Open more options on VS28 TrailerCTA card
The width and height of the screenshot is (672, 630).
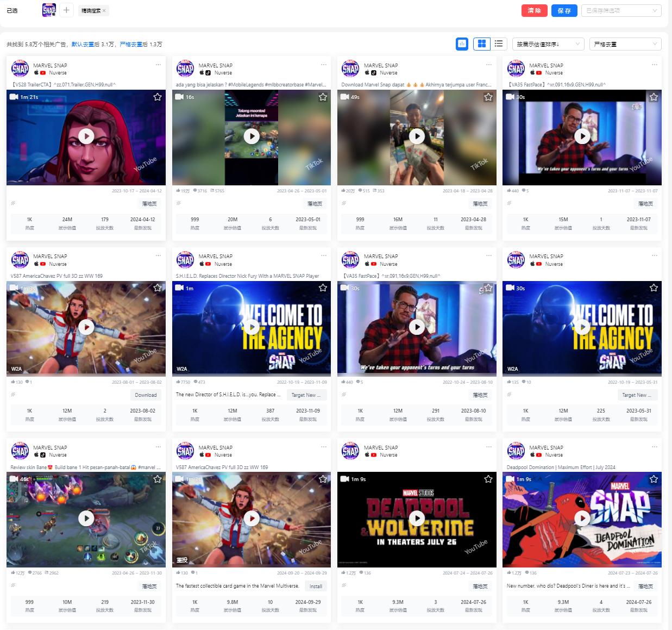[158, 65]
